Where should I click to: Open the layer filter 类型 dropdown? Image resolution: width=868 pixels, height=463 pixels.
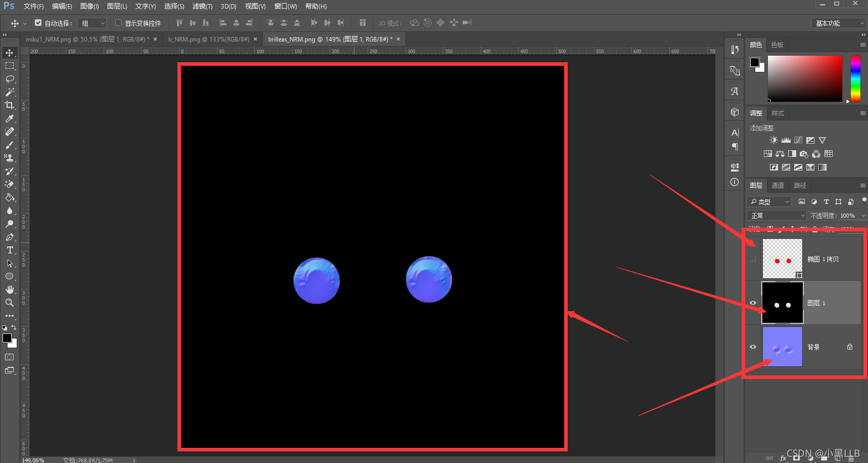769,201
